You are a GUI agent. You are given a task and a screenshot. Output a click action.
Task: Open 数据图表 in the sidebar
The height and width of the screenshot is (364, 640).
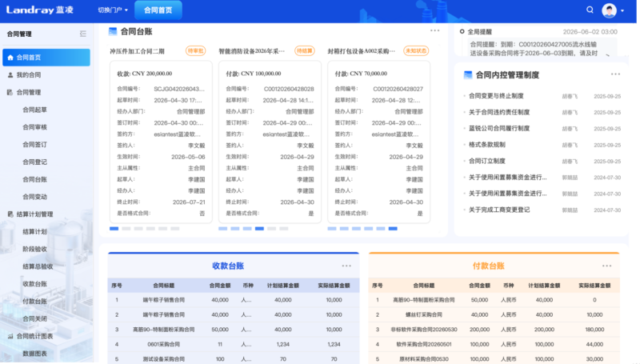pyautogui.click(x=34, y=354)
